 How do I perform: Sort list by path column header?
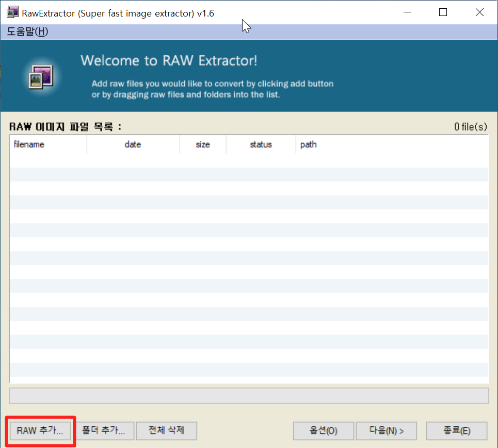(x=392, y=145)
